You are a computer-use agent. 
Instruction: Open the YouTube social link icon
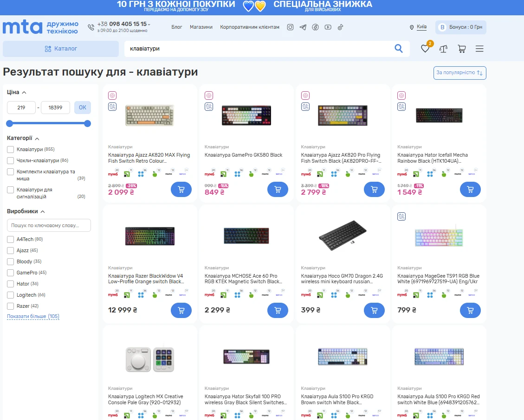click(328, 27)
